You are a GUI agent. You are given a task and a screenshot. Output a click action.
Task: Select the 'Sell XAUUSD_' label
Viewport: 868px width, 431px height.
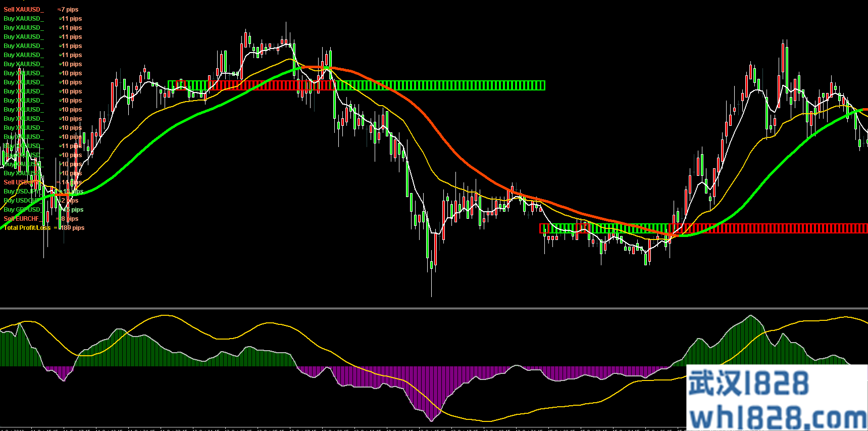coord(24,10)
